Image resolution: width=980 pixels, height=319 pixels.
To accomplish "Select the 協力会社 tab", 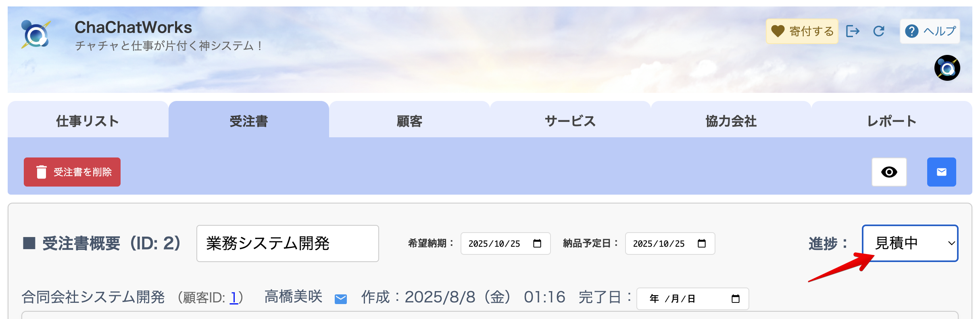I will 731,120.
